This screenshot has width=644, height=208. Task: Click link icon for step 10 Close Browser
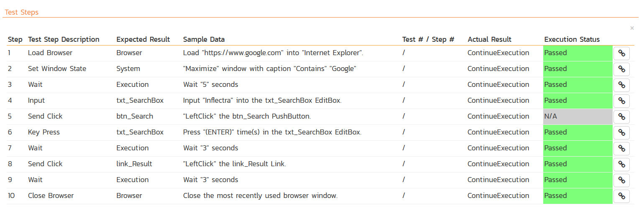tap(621, 196)
